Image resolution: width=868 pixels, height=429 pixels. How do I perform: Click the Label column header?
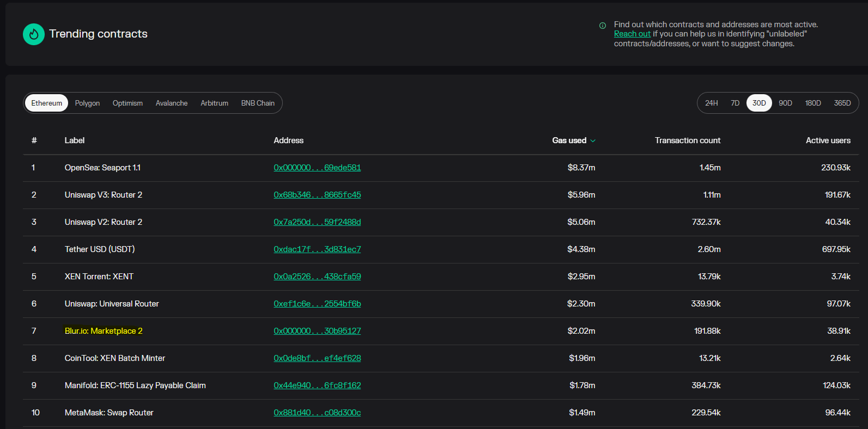click(x=75, y=140)
